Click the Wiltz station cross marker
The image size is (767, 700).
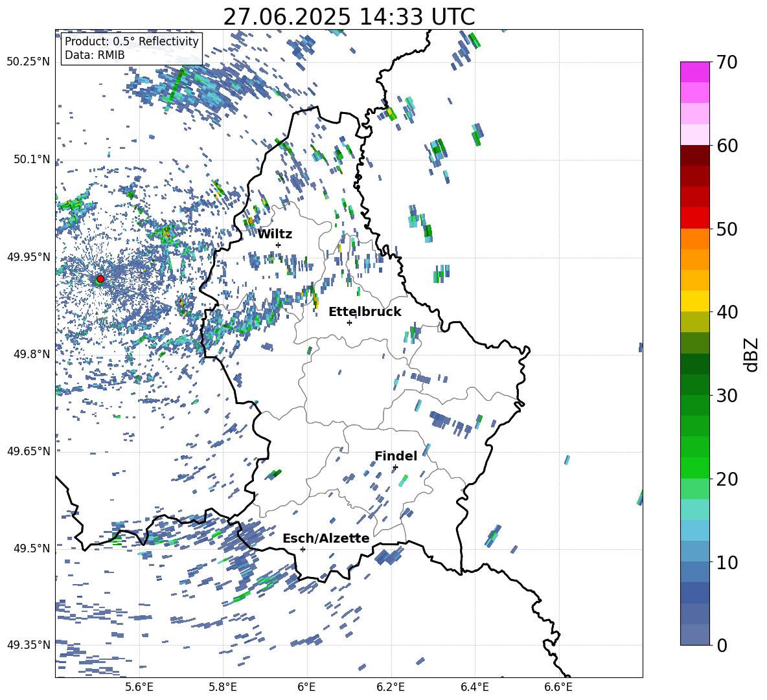(279, 245)
